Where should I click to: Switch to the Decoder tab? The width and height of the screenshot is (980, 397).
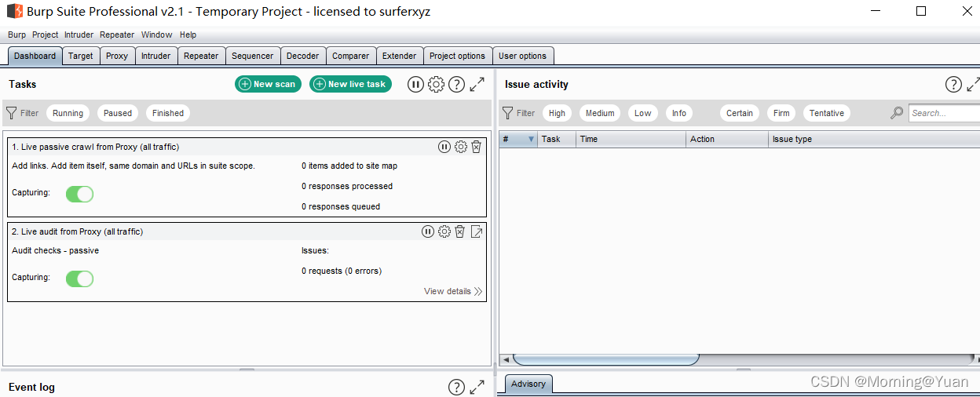coord(303,56)
